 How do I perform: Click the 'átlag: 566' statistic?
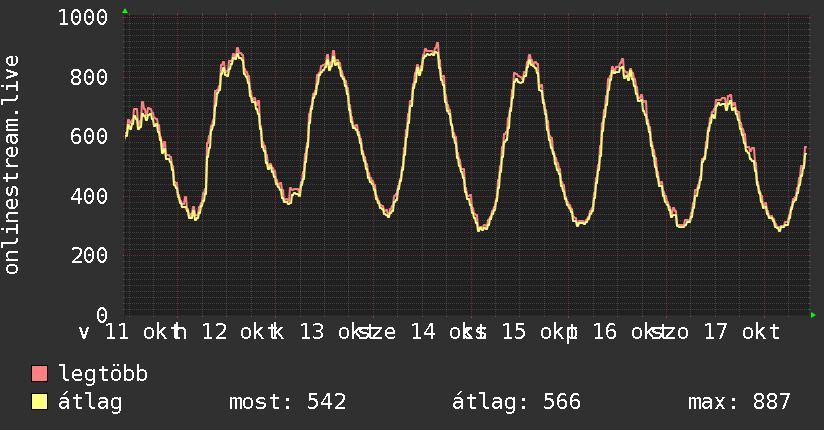coord(516,402)
